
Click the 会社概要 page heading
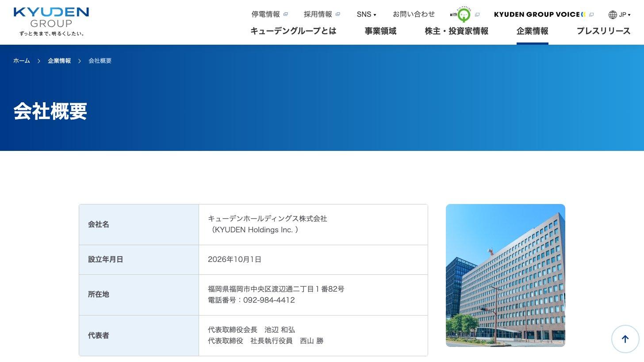pyautogui.click(x=50, y=111)
